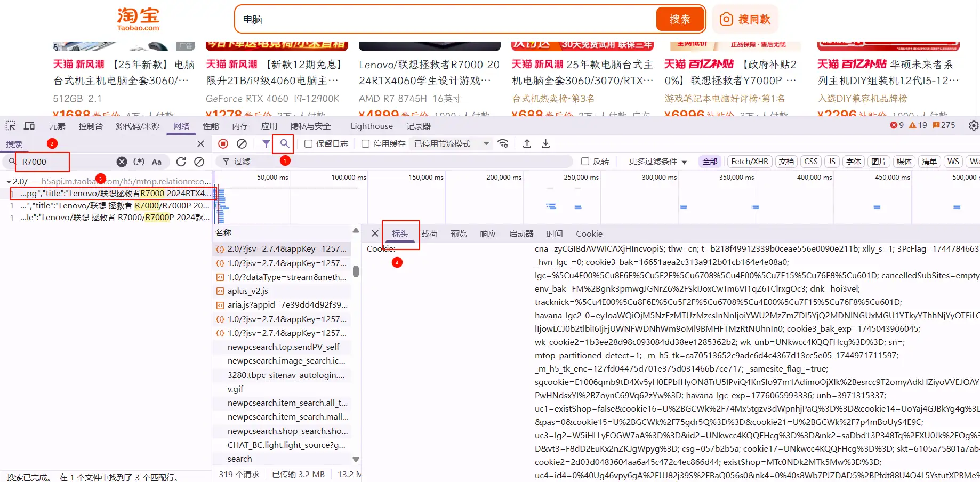
Task: Click the orange 搜索 button
Action: point(680,19)
